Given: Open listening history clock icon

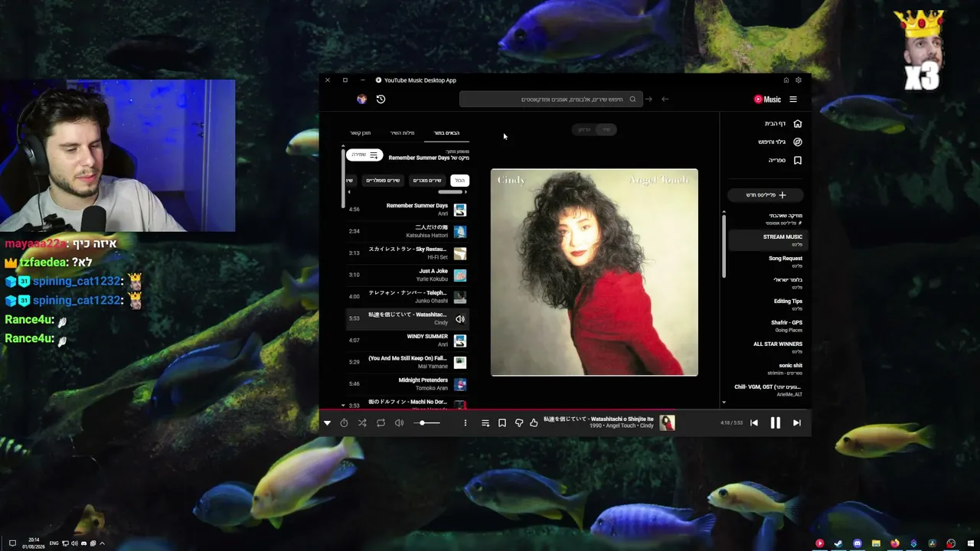Looking at the screenshot, I should (x=381, y=99).
